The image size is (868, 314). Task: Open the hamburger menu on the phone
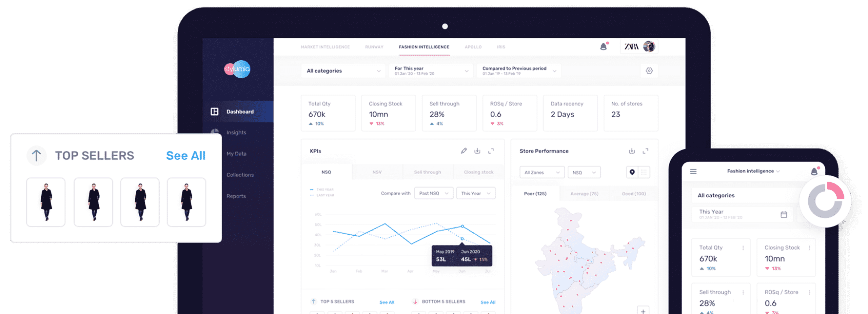pos(693,172)
